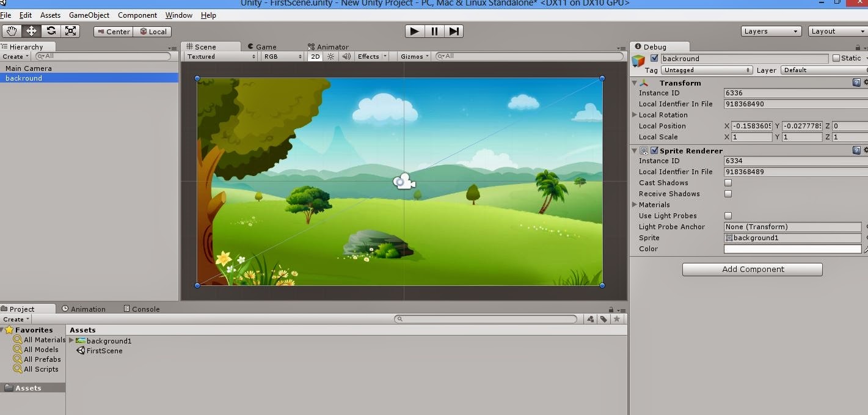Expand Local Rotation in the Transform section

point(634,115)
